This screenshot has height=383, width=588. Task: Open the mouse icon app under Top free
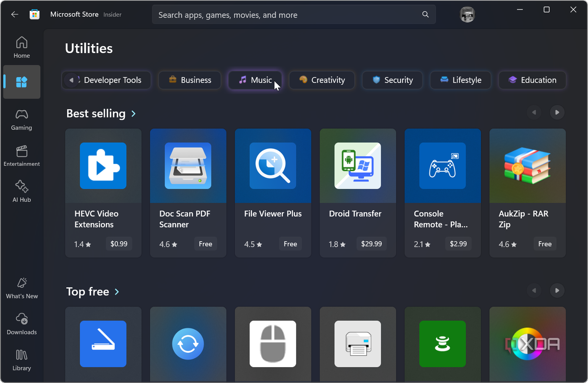pos(273,344)
